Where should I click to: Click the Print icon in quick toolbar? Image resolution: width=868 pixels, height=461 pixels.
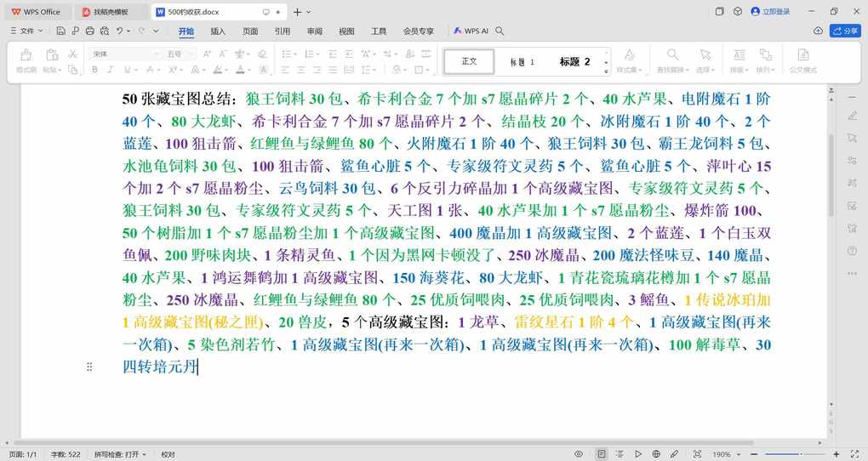(89, 31)
